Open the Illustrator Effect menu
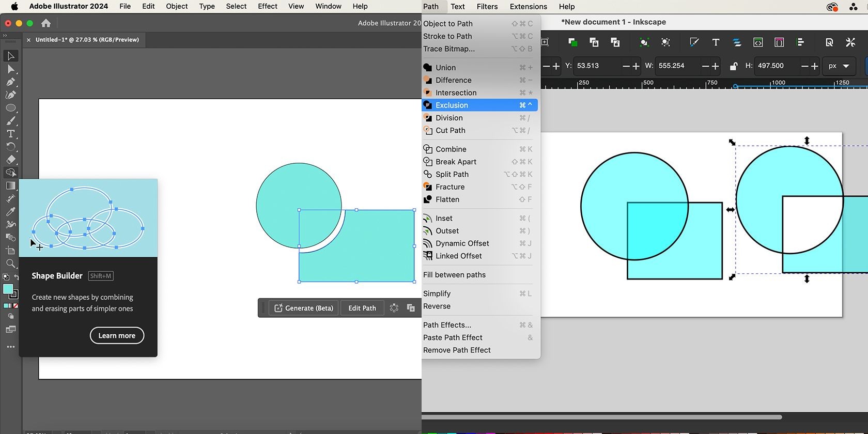 (268, 6)
